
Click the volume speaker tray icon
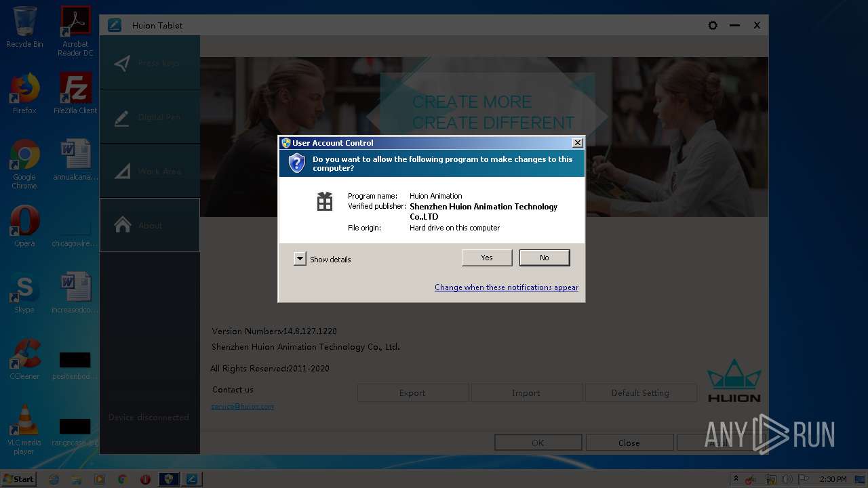pyautogui.click(x=787, y=479)
